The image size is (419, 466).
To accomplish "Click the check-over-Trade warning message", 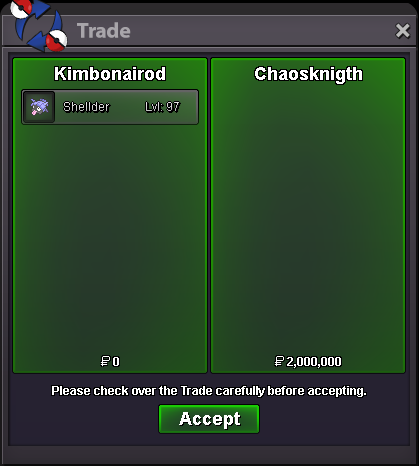I will click(x=209, y=391).
